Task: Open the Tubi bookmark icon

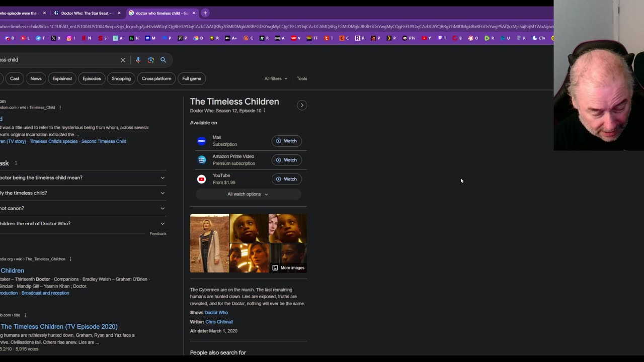Action: 329,38
